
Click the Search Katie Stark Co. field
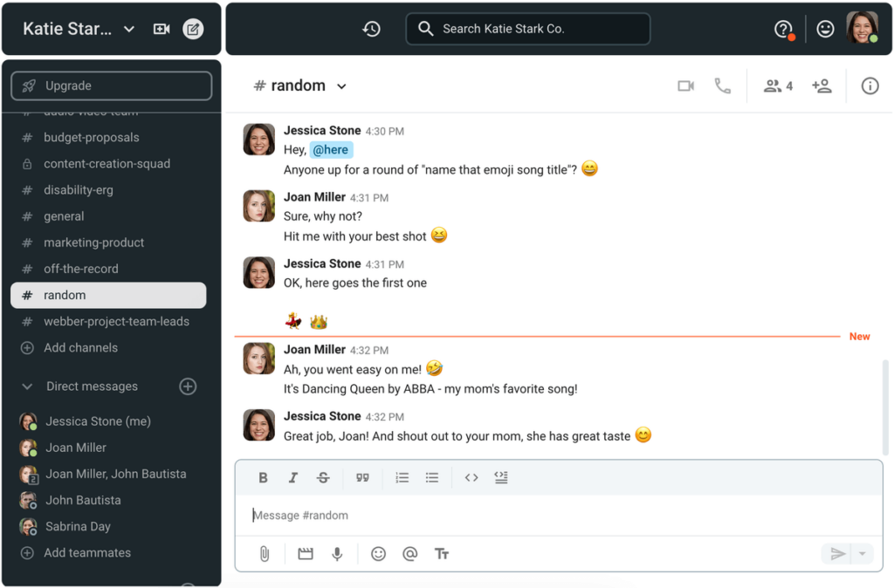pyautogui.click(x=527, y=28)
